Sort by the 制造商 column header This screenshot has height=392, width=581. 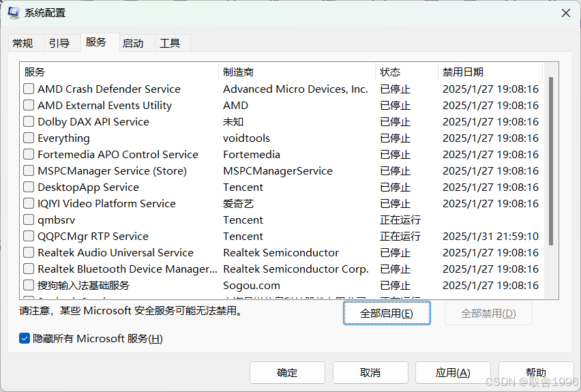(297, 72)
